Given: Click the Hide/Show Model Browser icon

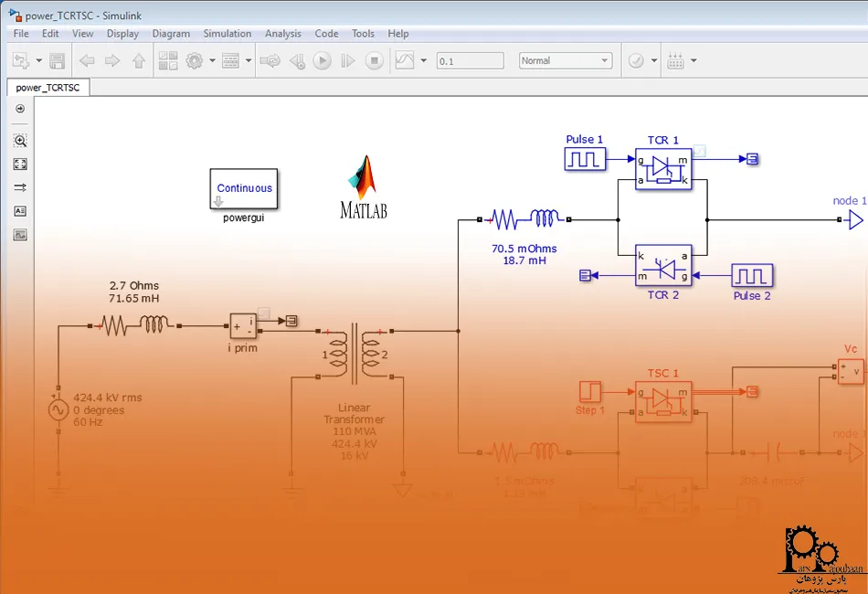Looking at the screenshot, I should pyautogui.click(x=20, y=109).
